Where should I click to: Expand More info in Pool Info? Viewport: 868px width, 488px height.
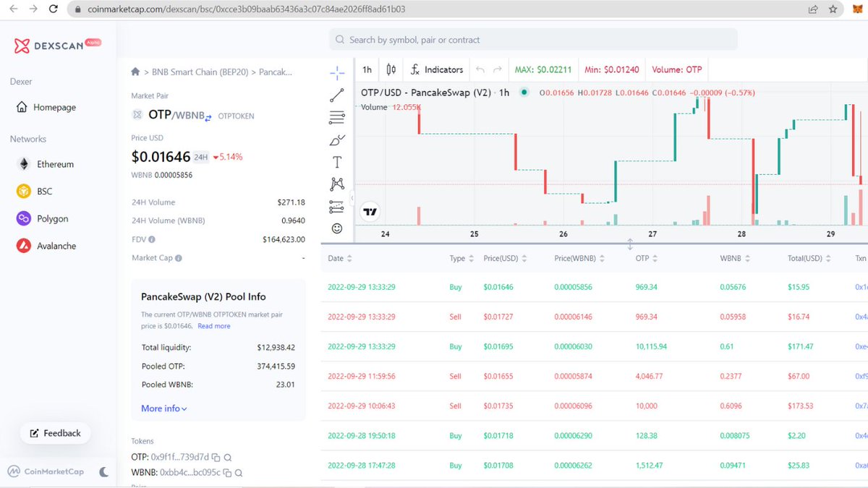click(164, 408)
